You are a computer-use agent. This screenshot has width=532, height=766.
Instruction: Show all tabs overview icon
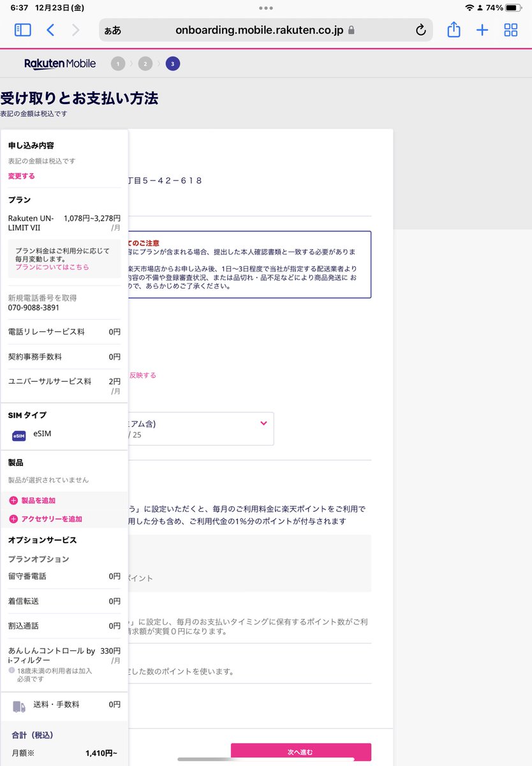click(x=511, y=30)
